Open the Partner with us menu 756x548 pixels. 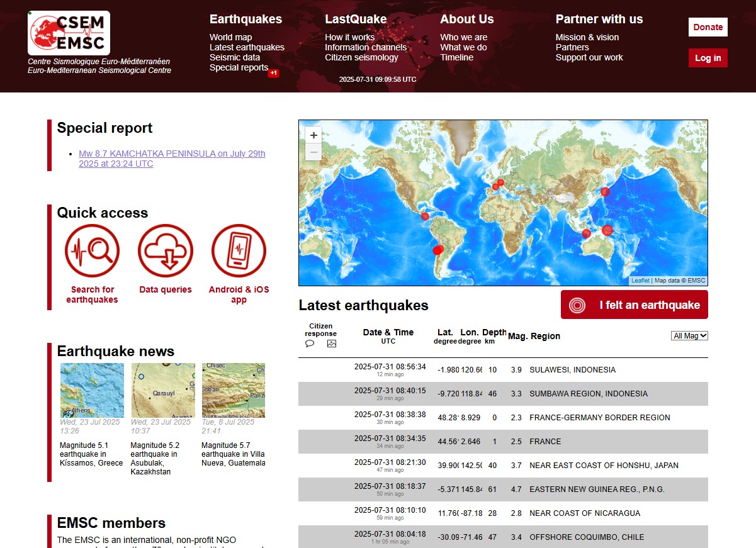pyautogui.click(x=599, y=20)
